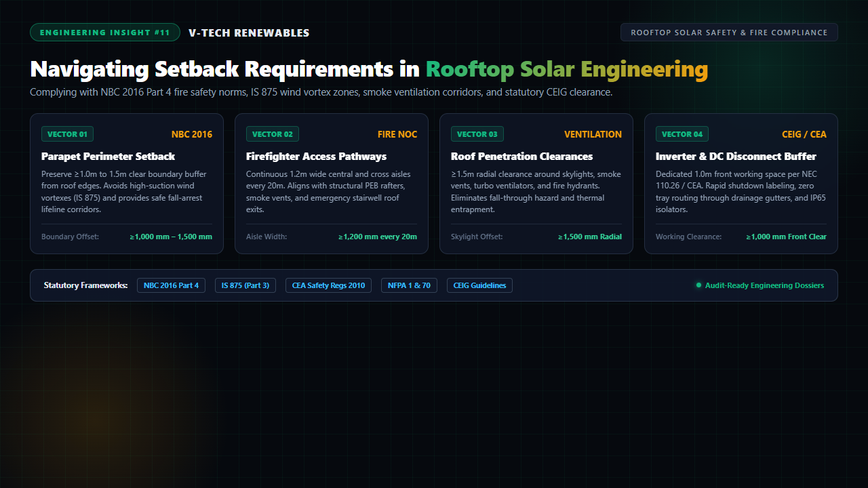This screenshot has height=488, width=868.
Task: Click the Vector 04 badge
Action: pos(682,134)
